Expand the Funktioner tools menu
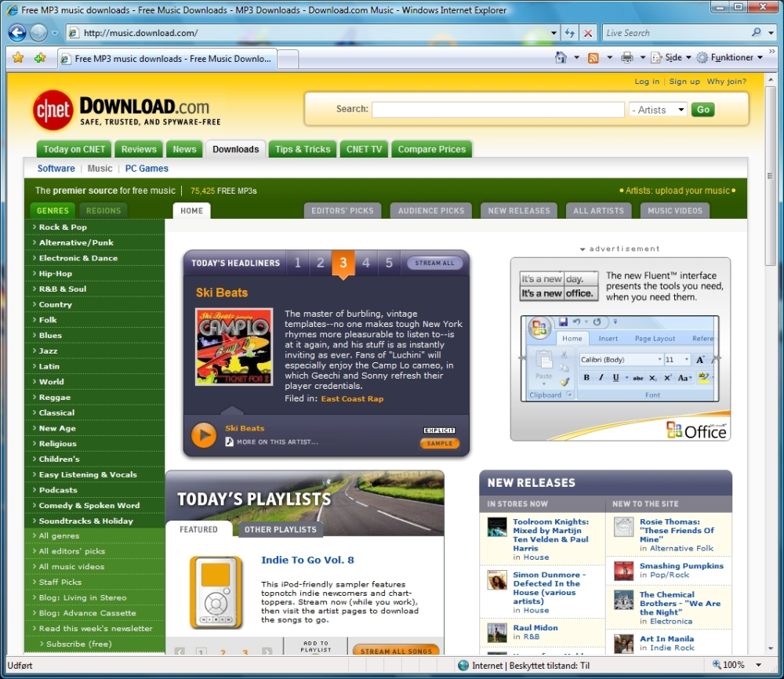This screenshot has width=784, height=679. point(730,57)
